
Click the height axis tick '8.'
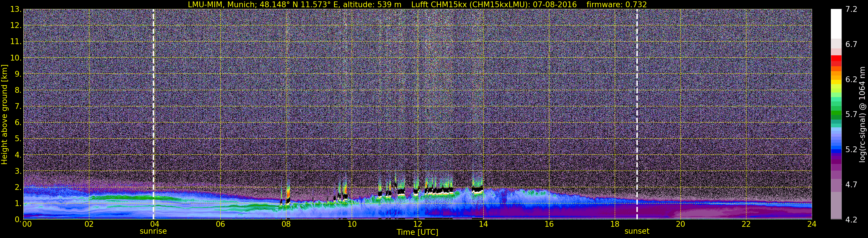point(18,90)
